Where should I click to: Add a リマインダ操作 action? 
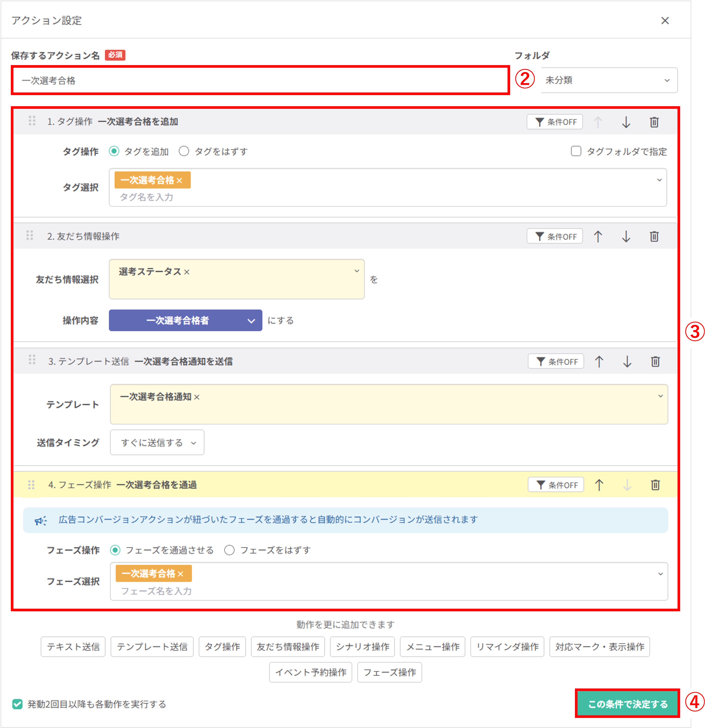tap(507, 647)
